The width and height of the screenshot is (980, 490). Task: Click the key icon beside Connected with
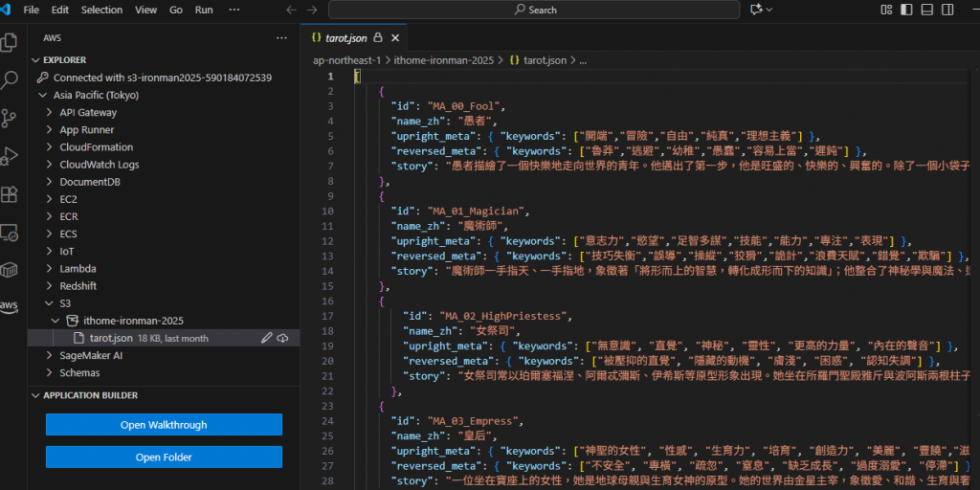[42, 78]
